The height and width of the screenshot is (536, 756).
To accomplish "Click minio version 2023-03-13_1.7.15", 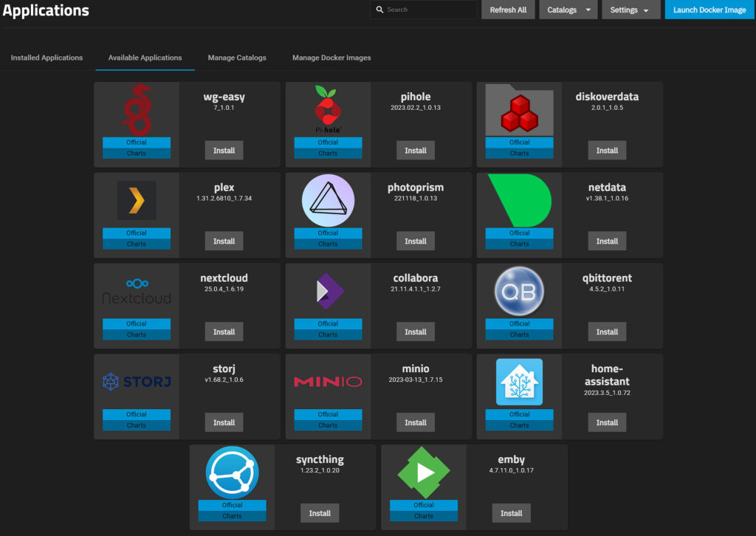I will [x=416, y=379].
